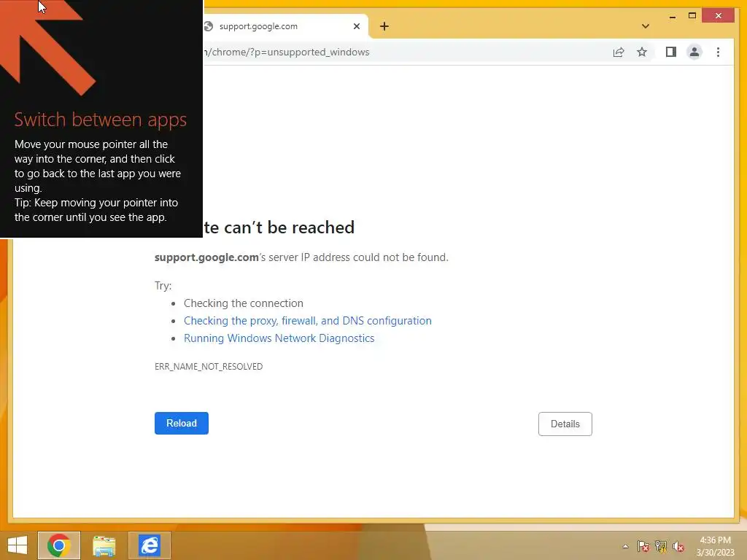
Task: Open the taskbar clock showing 4:36 PM
Action: point(715,546)
